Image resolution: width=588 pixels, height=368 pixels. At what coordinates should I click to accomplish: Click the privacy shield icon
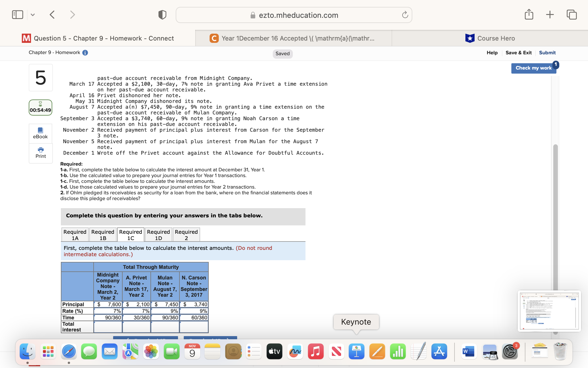point(162,15)
